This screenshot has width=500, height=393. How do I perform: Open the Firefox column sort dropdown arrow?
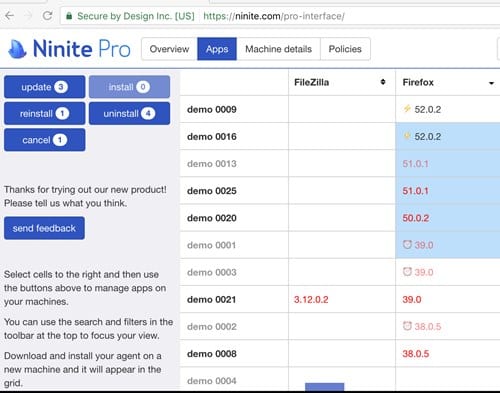pos(491,83)
